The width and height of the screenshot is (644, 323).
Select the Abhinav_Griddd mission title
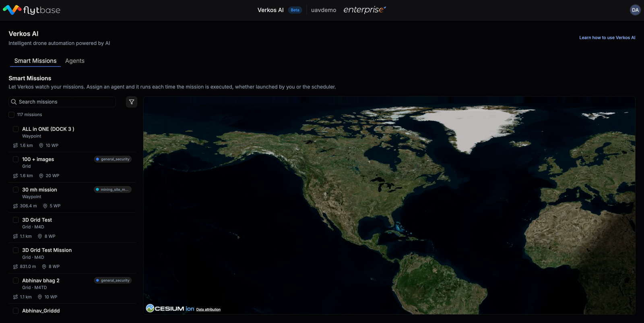click(41, 311)
